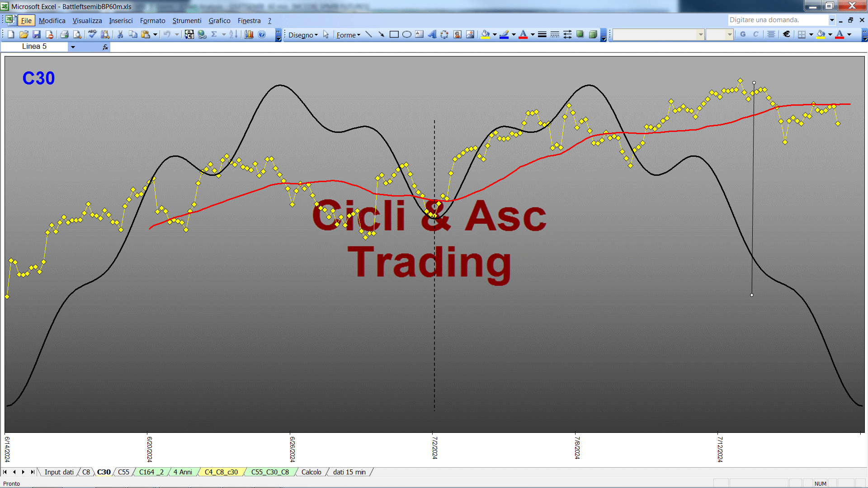Click the Arrow Style button
868x488 pixels.
[x=567, y=34]
